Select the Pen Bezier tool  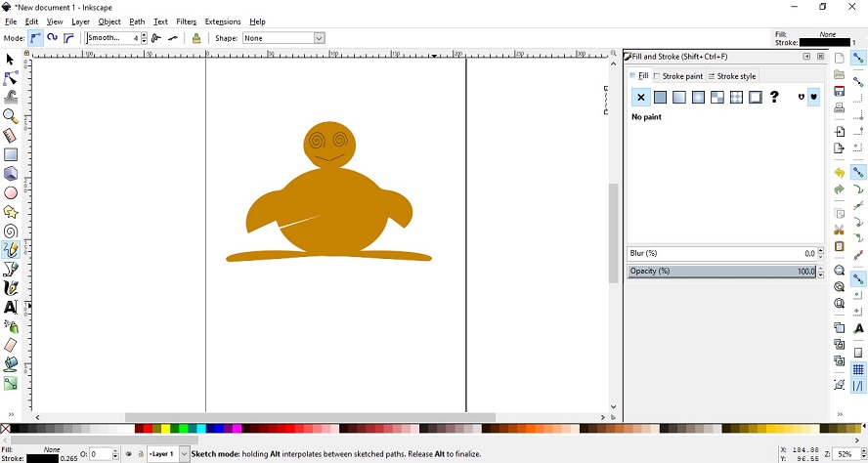11,269
